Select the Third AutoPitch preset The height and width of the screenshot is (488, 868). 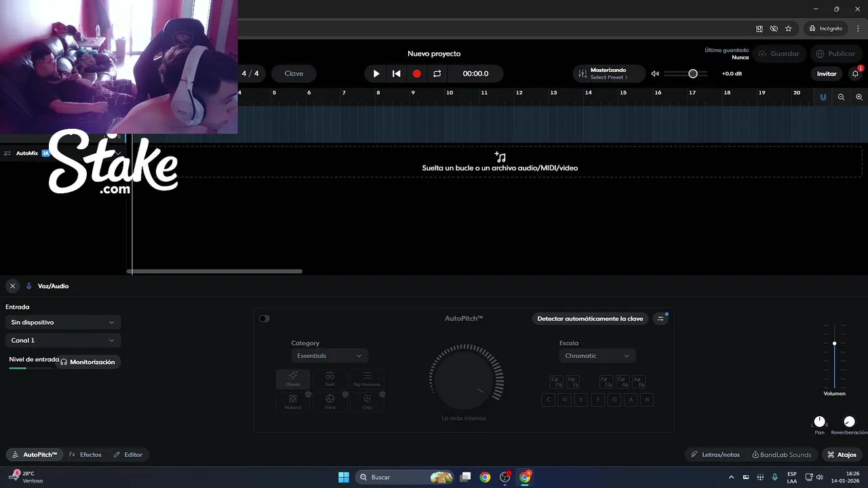330,402
